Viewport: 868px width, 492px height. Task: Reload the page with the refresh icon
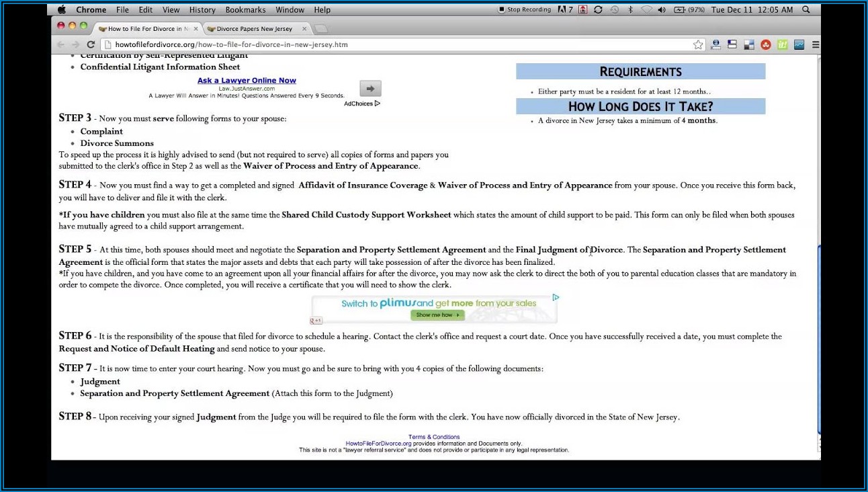[91, 45]
